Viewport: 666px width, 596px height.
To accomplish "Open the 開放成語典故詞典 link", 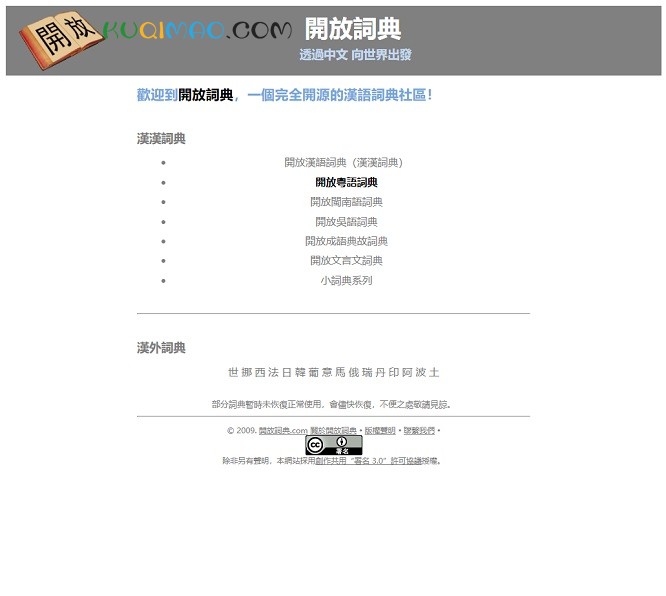I will [x=347, y=241].
